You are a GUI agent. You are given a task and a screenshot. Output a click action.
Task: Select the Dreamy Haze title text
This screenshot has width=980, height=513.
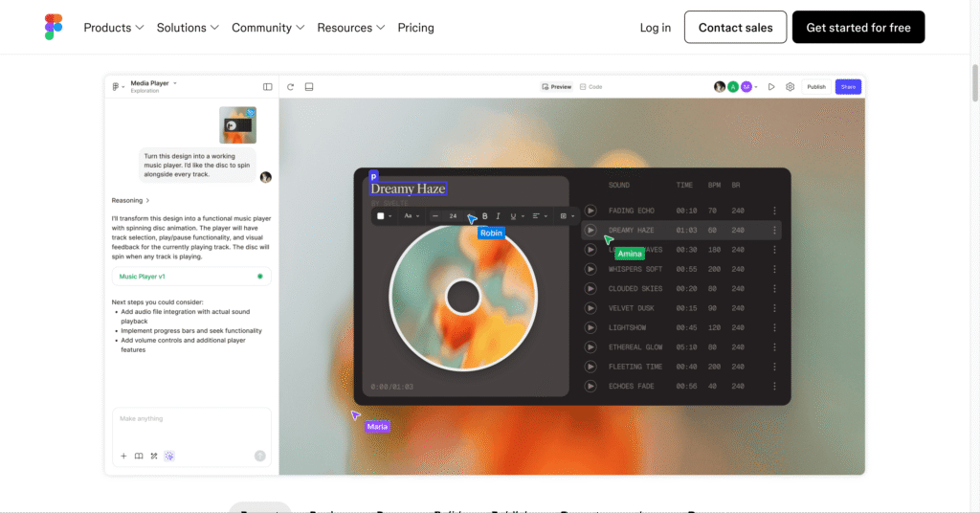coord(408,189)
